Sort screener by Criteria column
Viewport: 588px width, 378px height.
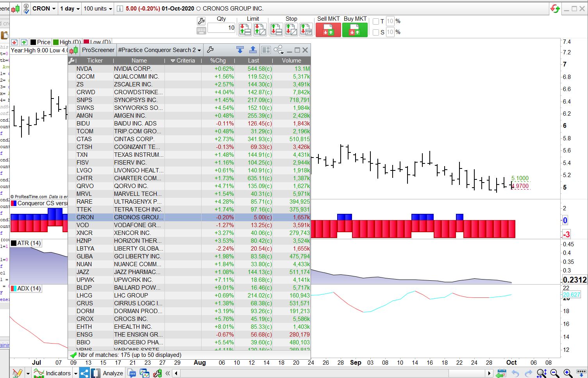(183, 61)
